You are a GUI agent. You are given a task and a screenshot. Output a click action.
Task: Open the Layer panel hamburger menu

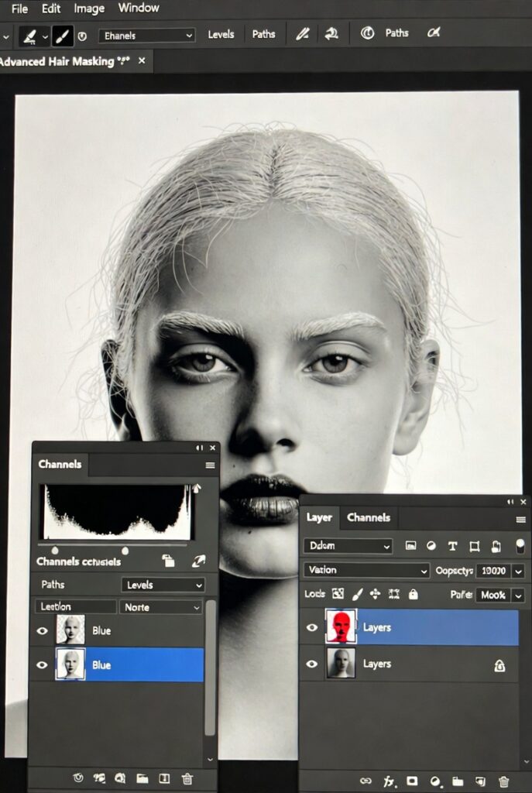coord(520,520)
